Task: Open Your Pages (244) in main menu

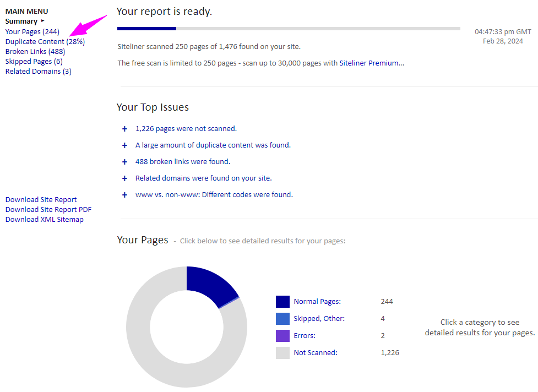Action: pyautogui.click(x=32, y=32)
